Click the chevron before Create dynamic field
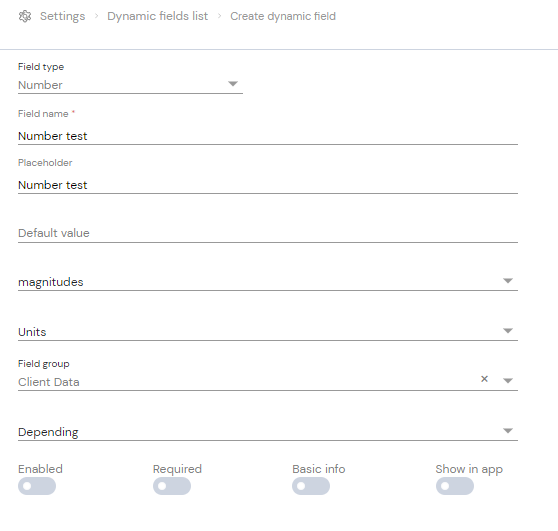The height and width of the screenshot is (531, 558). (x=220, y=16)
